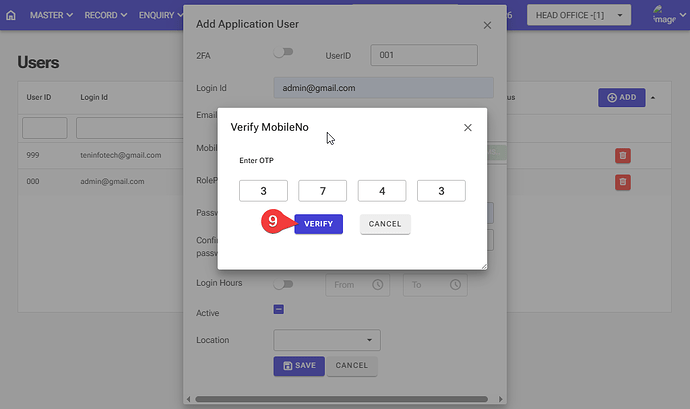Open the To time clock picker
690x409 pixels.
455,285
